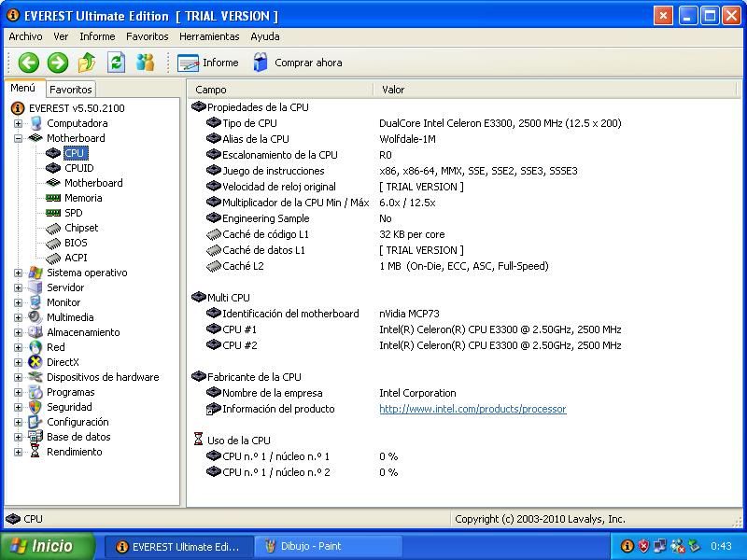Screen dimensions: 747x560
Task: Collapse the Motherboard tree node
Action: pyautogui.click(x=18, y=138)
